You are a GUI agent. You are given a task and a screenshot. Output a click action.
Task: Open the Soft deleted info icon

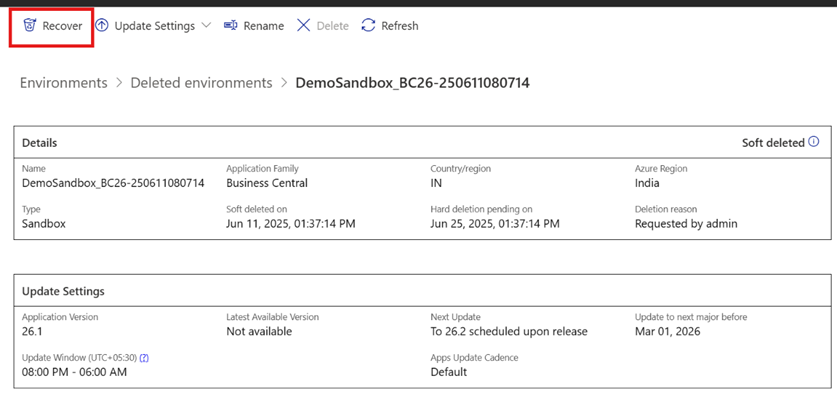(814, 142)
